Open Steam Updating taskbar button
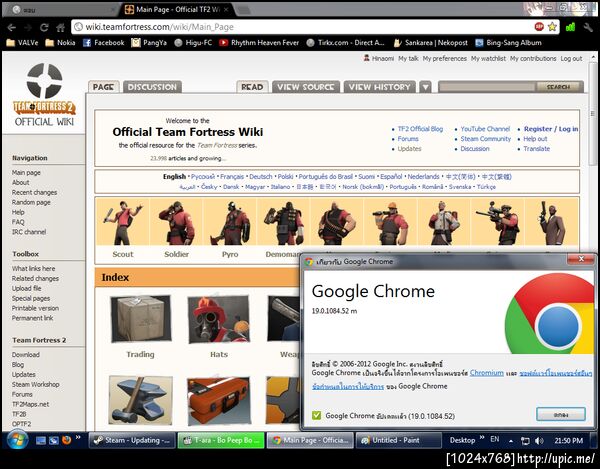This screenshot has width=600, height=469. 132,440
